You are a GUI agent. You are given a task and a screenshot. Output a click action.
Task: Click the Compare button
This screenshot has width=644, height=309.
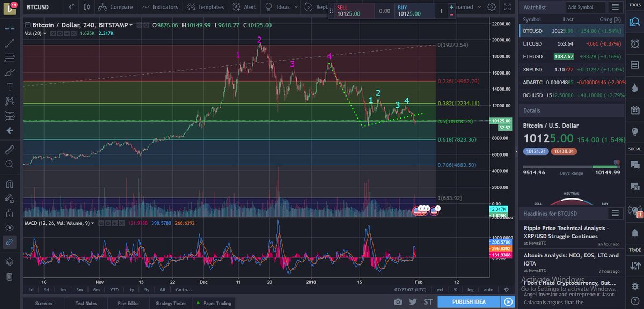click(115, 7)
